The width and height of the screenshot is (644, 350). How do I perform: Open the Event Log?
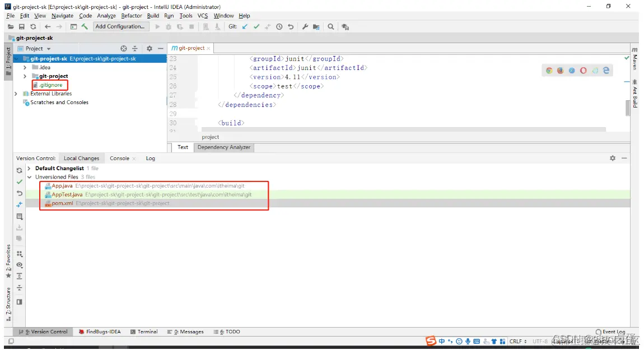click(x=610, y=332)
